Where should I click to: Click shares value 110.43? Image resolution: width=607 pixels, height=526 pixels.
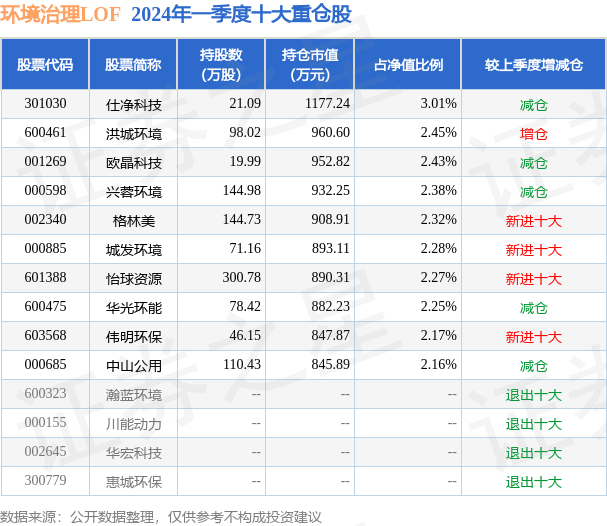(242, 365)
